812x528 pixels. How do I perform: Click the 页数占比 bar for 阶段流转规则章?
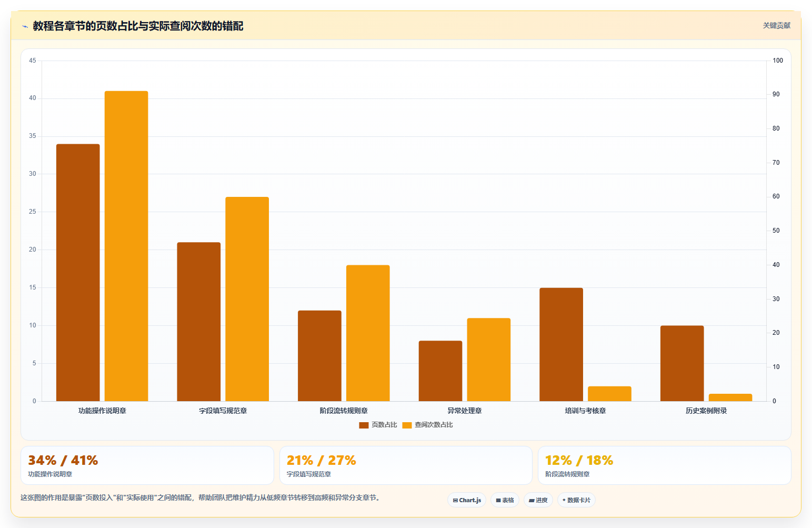(x=319, y=356)
